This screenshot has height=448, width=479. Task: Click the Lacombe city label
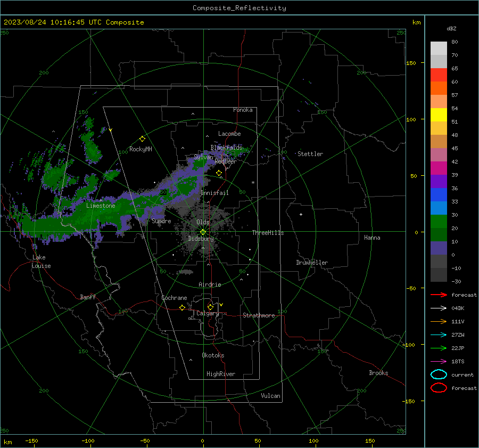229,134
